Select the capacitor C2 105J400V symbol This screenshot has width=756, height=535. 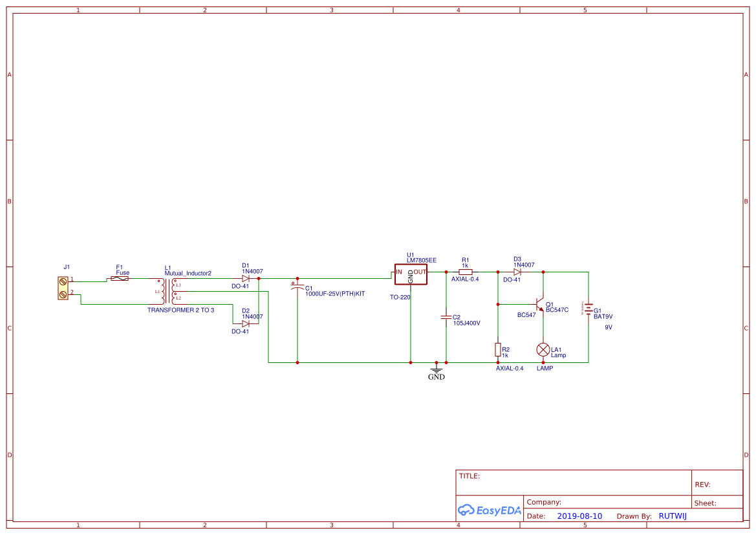click(446, 317)
